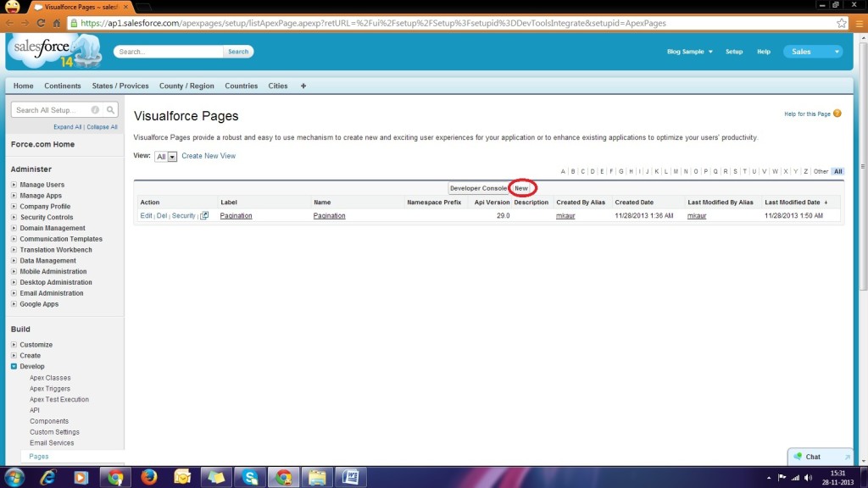Screen dimensions: 868x488
Task: Open Skype from the taskbar
Action: [250, 477]
